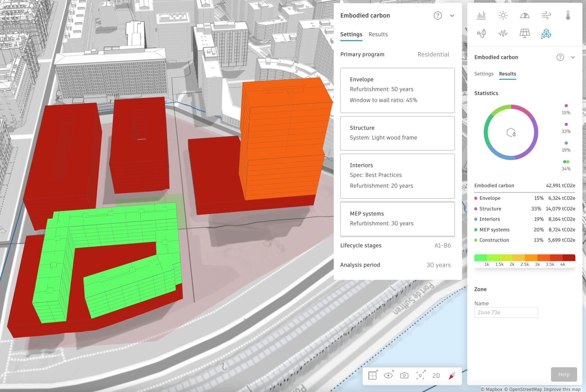The height and width of the screenshot is (392, 586).
Task: Reset orientation with the compass
Action: click(x=452, y=376)
